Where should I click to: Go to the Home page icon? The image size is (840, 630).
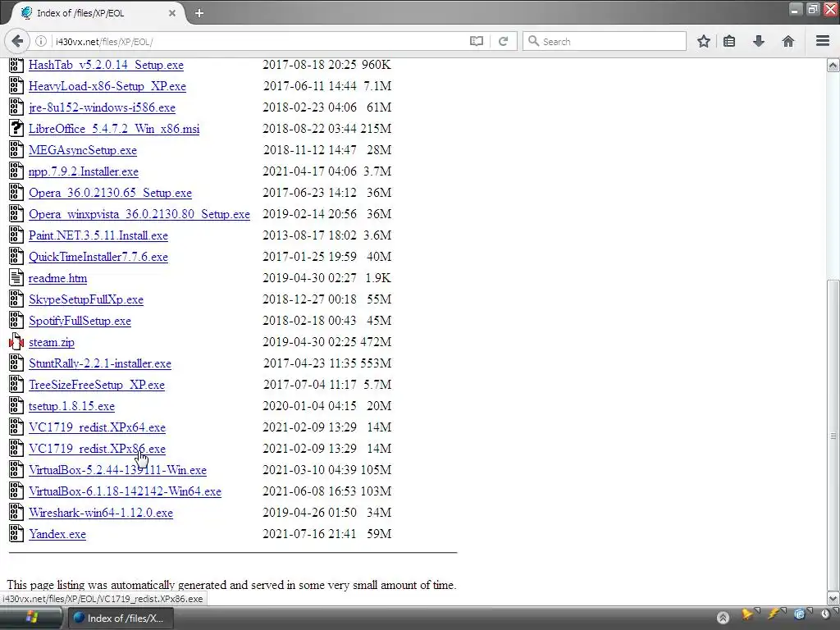point(788,41)
